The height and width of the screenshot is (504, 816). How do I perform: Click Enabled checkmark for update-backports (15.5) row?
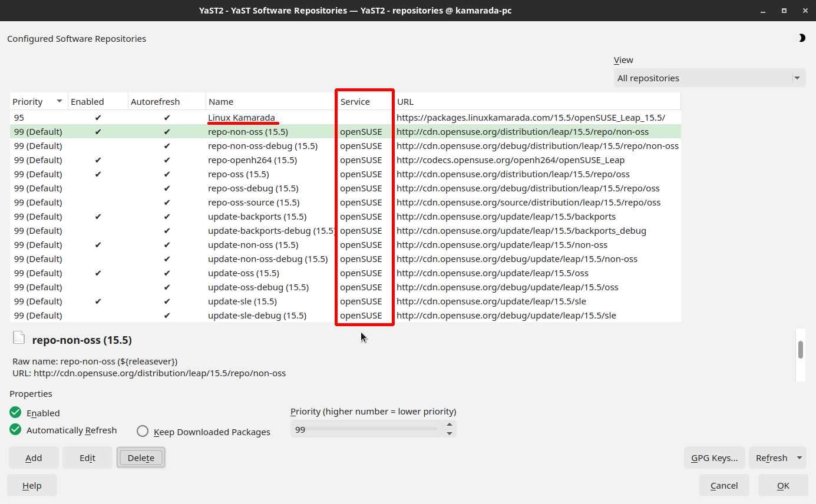coord(98,217)
